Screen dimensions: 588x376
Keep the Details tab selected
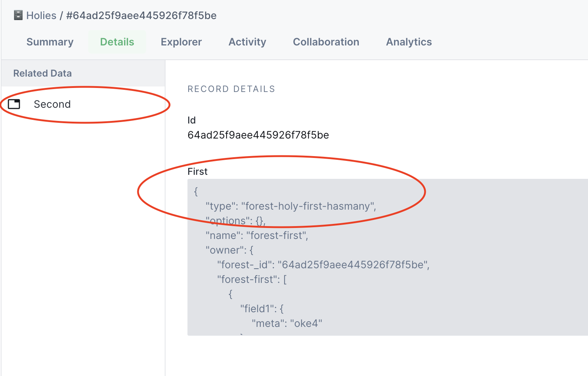point(117,42)
